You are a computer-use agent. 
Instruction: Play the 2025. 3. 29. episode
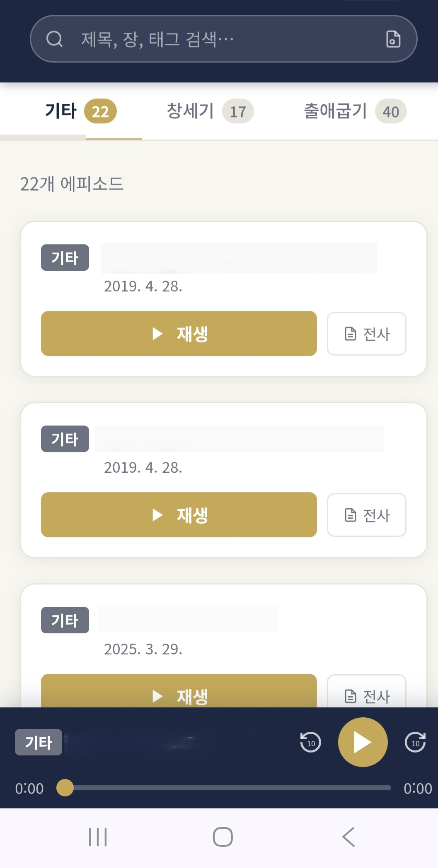(179, 691)
